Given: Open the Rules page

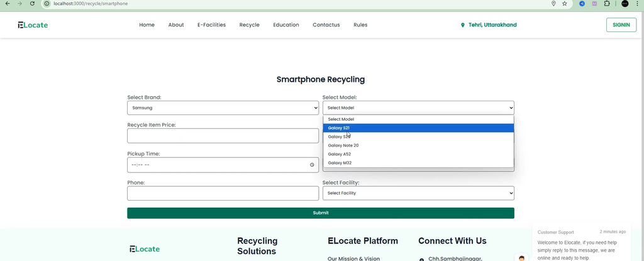Looking at the screenshot, I should [360, 25].
